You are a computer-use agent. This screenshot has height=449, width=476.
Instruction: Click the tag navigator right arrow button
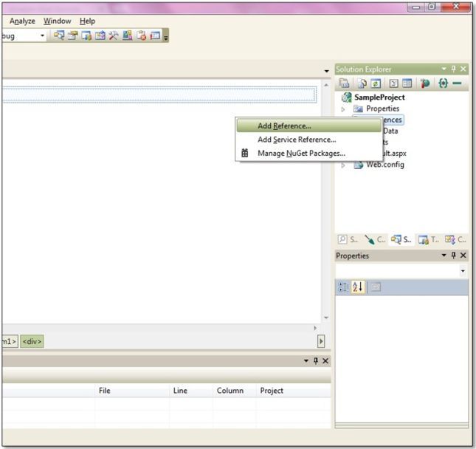321,341
